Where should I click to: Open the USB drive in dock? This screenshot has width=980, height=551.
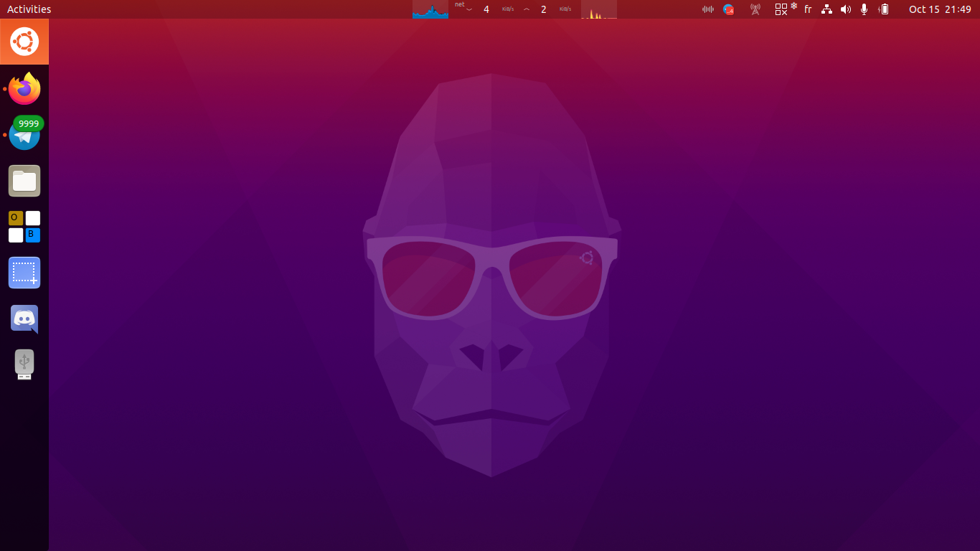24,364
